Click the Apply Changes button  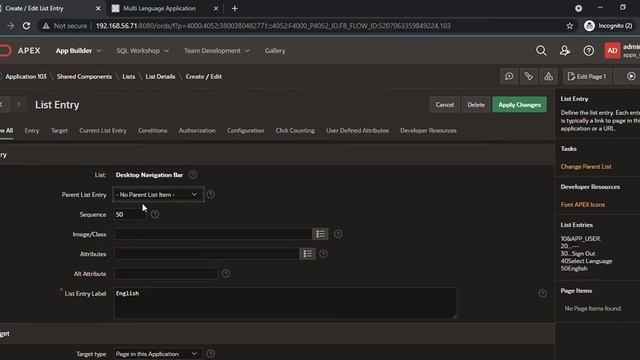point(519,105)
